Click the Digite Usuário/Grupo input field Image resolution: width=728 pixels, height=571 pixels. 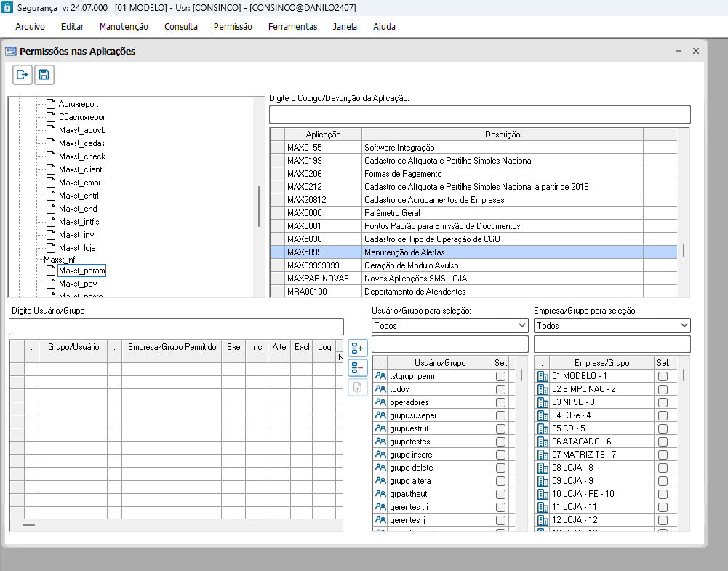(x=176, y=327)
